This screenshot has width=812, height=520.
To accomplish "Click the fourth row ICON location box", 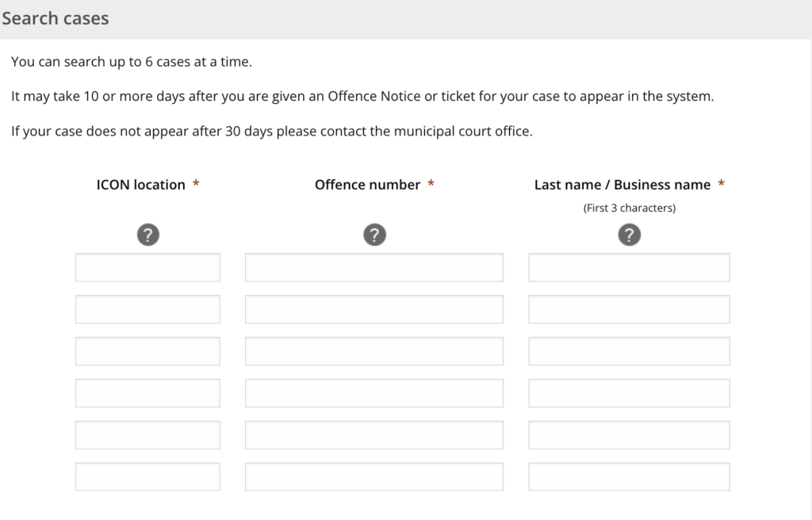I will click(x=147, y=392).
